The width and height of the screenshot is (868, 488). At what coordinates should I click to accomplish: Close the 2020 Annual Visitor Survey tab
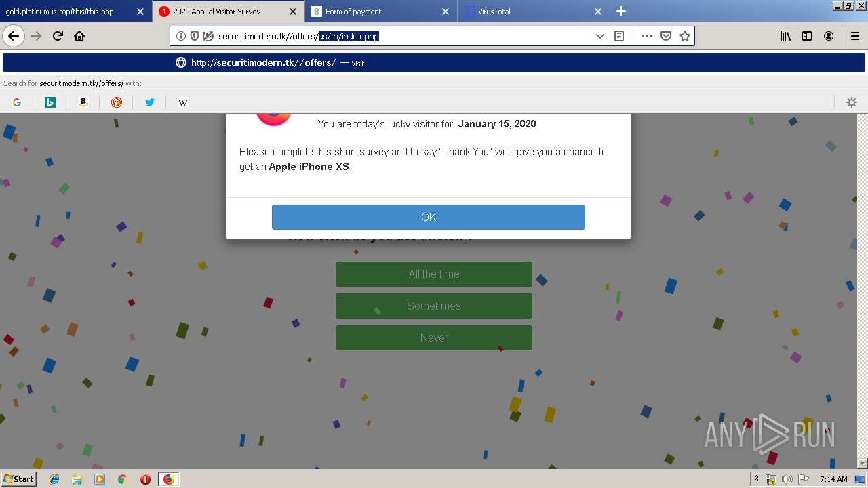292,12
